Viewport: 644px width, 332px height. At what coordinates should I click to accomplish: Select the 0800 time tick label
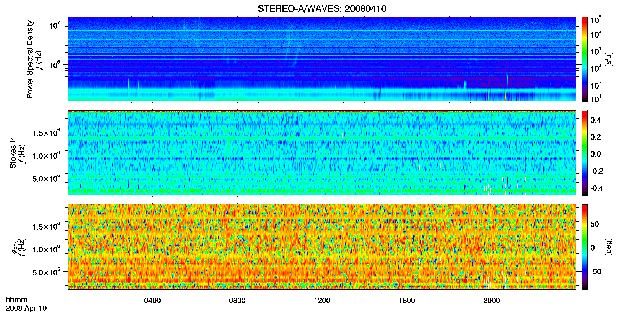coord(237,301)
